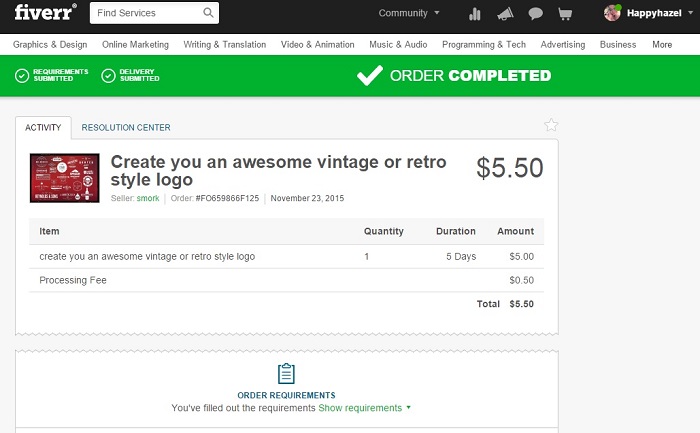Expand the Show requirements link
This screenshot has height=433, width=700.
364,408
